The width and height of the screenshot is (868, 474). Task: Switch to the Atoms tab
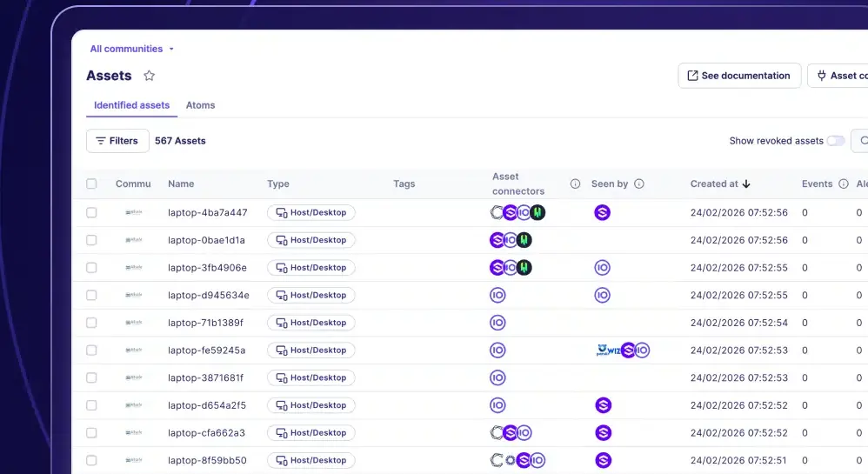coord(200,105)
